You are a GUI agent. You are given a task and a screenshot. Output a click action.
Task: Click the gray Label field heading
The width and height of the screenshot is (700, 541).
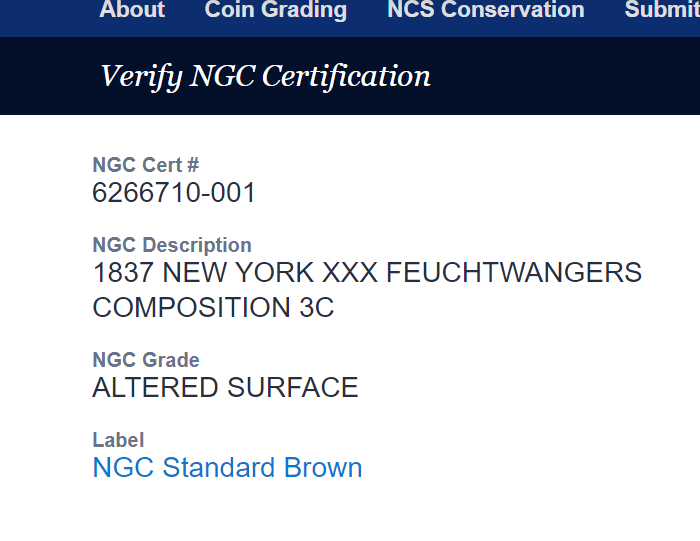pos(118,440)
